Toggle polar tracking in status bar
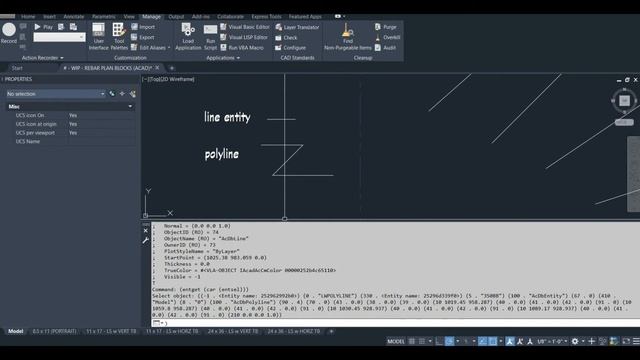 [x=449, y=341]
